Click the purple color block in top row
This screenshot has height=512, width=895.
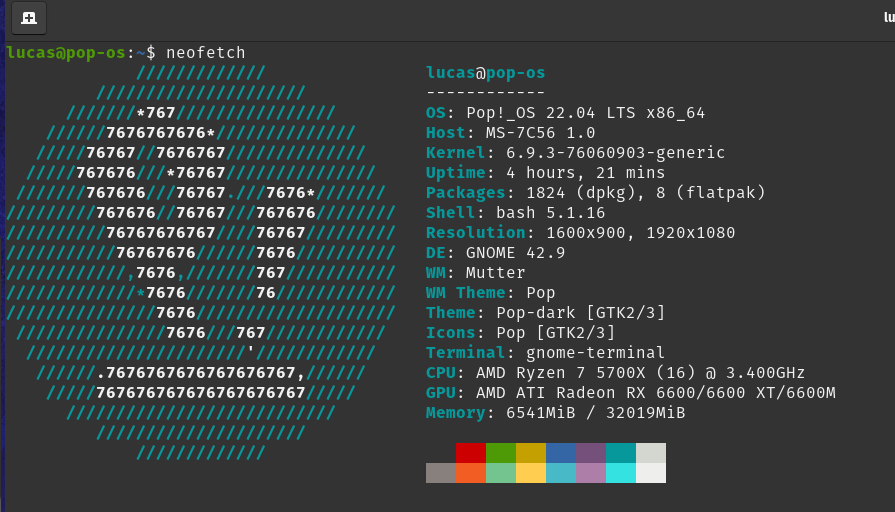(591, 453)
